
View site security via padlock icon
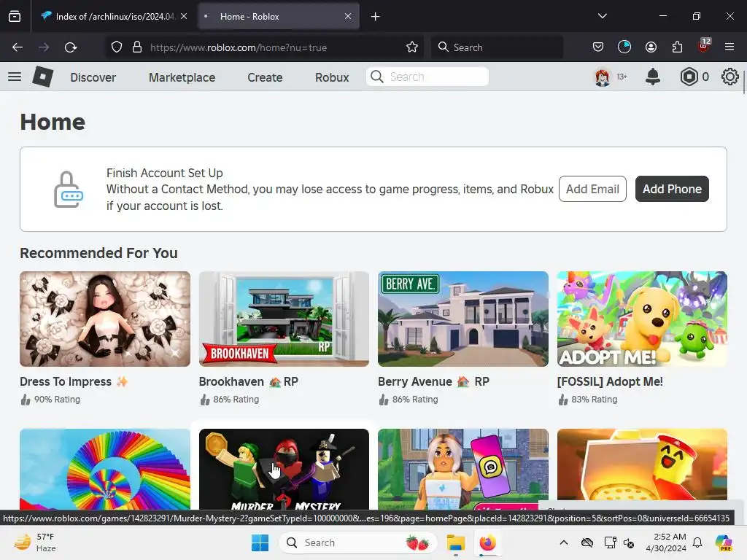point(137,47)
